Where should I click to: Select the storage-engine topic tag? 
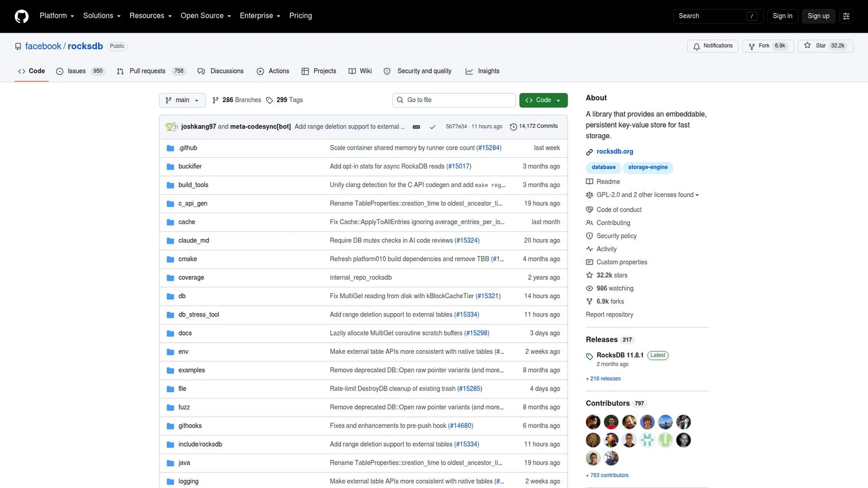pyautogui.click(x=648, y=167)
